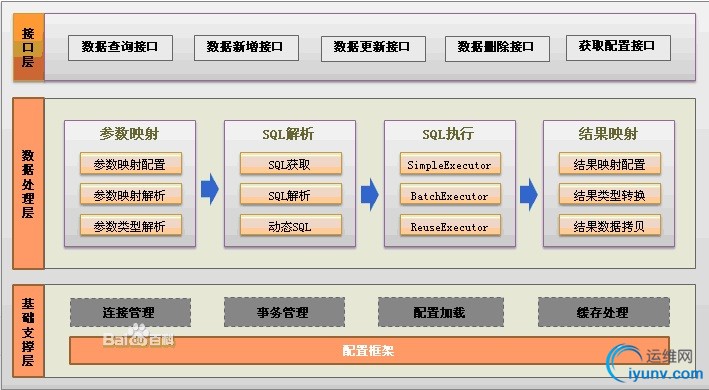This screenshot has height=390, width=709.
Task: Select the 参数类型解析 item
Action: coord(131,225)
